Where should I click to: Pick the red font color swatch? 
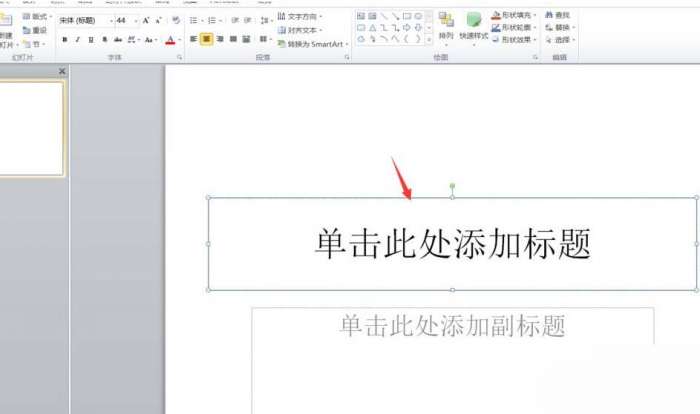170,40
